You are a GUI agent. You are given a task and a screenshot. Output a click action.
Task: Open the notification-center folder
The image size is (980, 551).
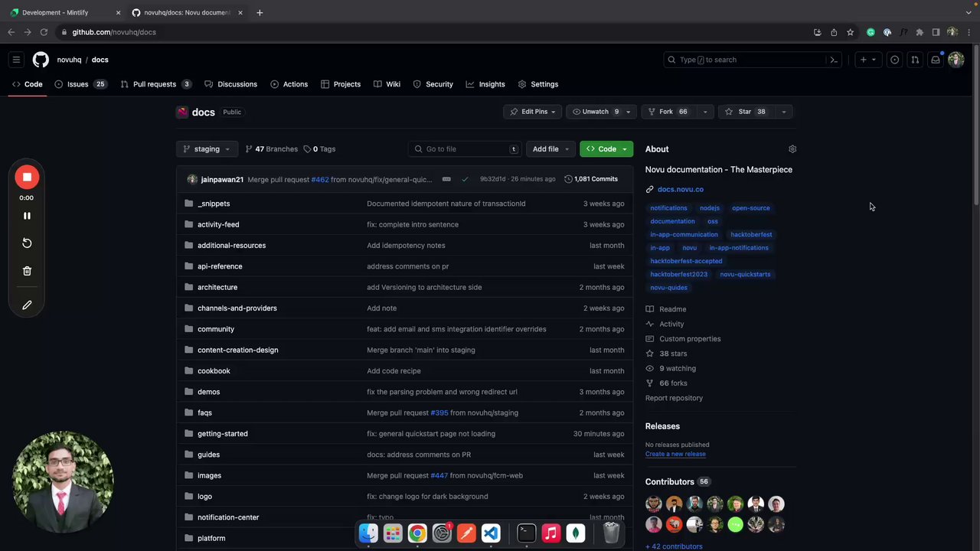tap(228, 517)
